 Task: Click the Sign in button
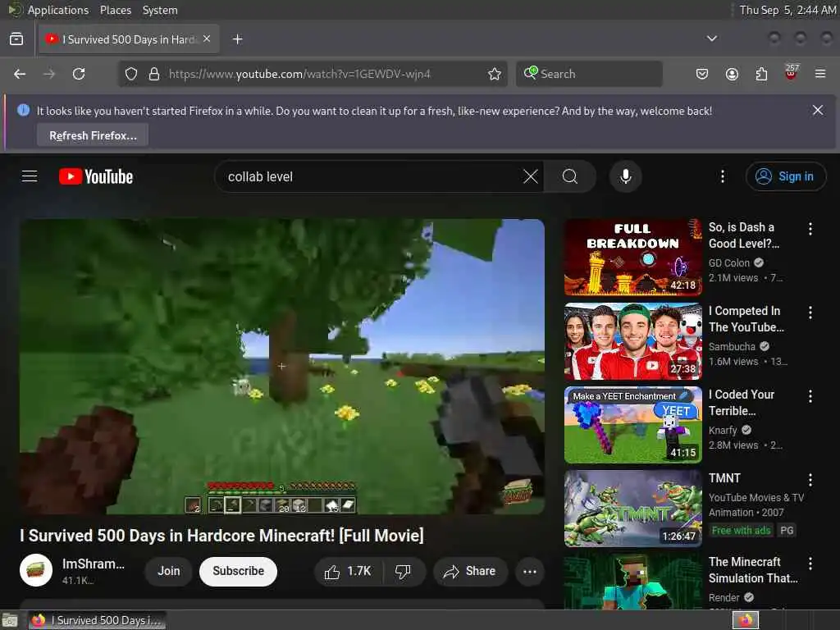pos(785,176)
